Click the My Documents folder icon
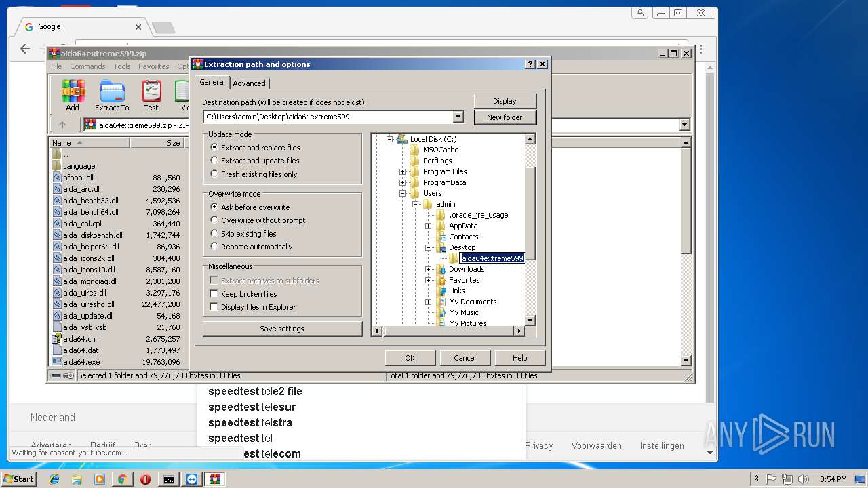This screenshot has width=868, height=488. pyautogui.click(x=441, y=302)
